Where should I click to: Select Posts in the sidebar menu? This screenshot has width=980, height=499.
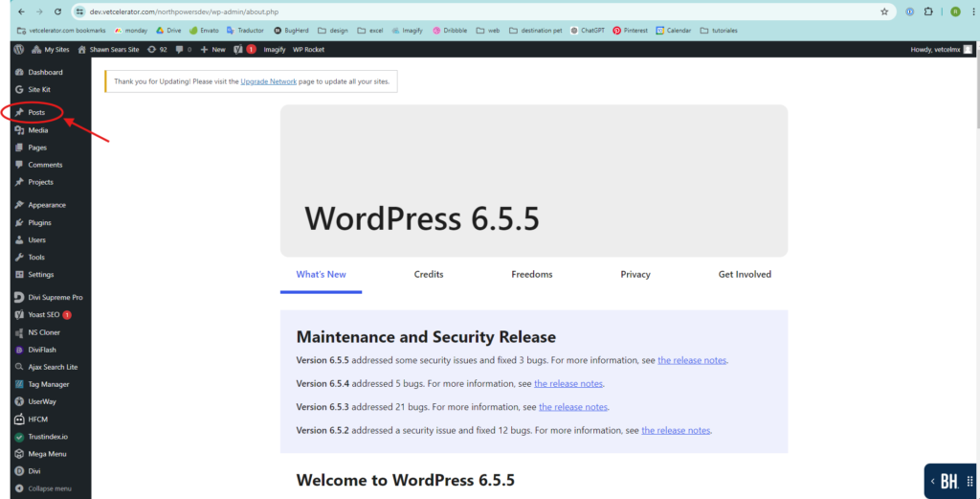(x=36, y=112)
